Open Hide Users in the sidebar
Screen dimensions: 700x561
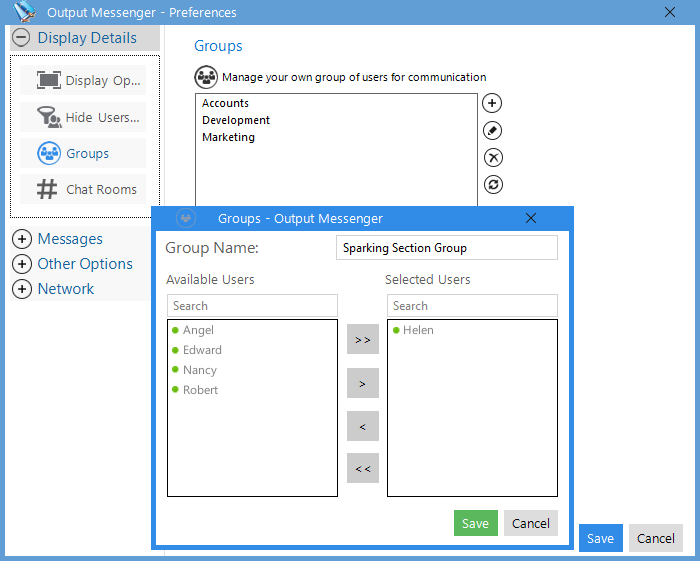point(83,117)
